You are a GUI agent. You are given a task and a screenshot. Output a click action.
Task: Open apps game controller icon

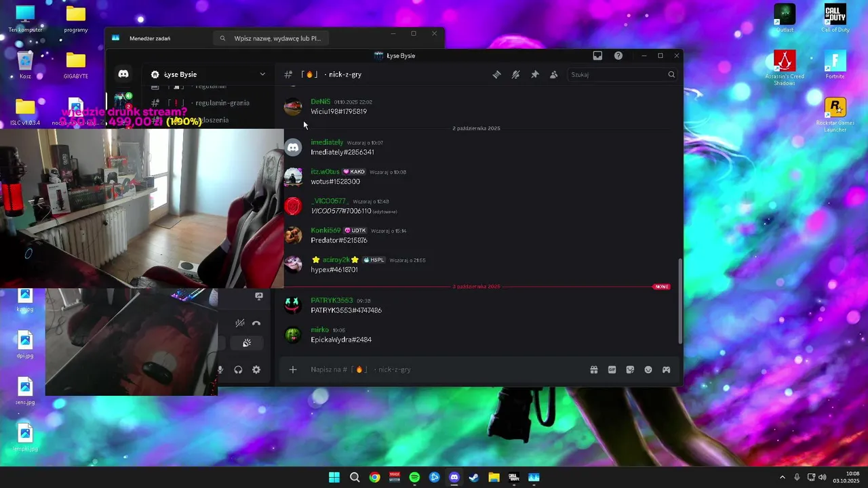coord(667,369)
